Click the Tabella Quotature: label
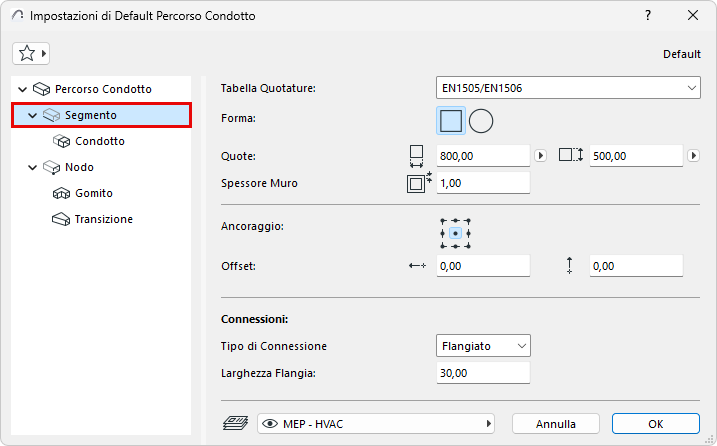This screenshot has width=717, height=446. [x=268, y=88]
